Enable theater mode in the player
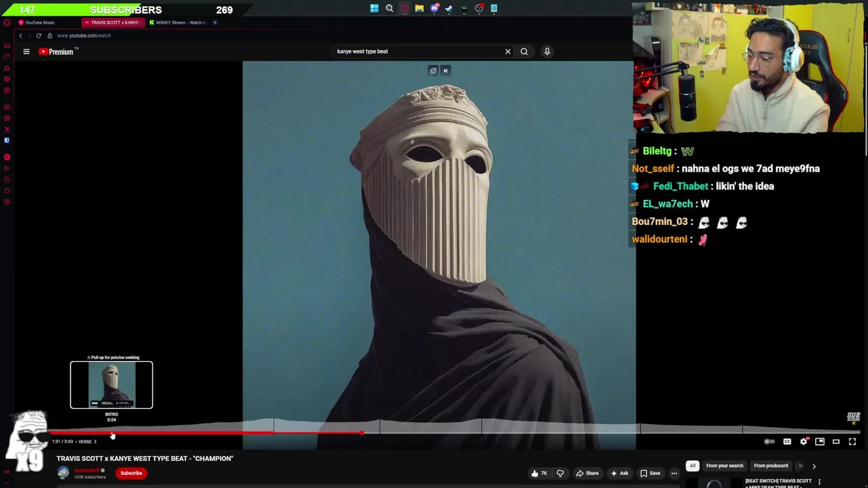 coord(836,442)
